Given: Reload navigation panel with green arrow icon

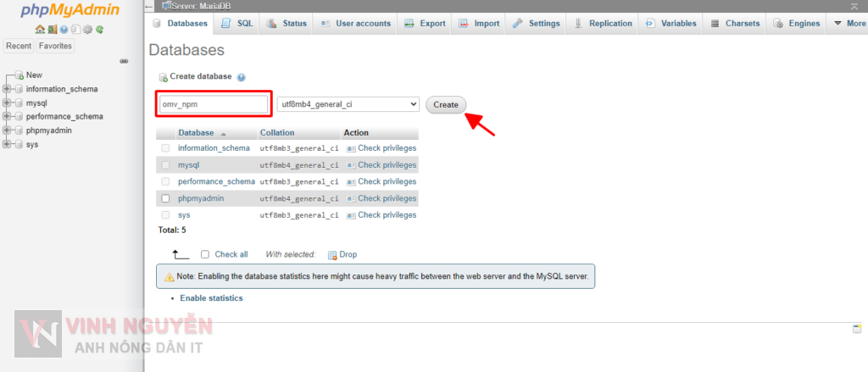Looking at the screenshot, I should pyautogui.click(x=100, y=30).
